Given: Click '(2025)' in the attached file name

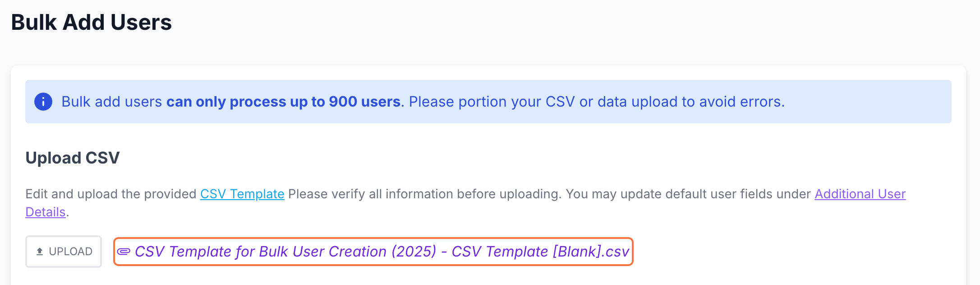Looking at the screenshot, I should coord(414,252).
